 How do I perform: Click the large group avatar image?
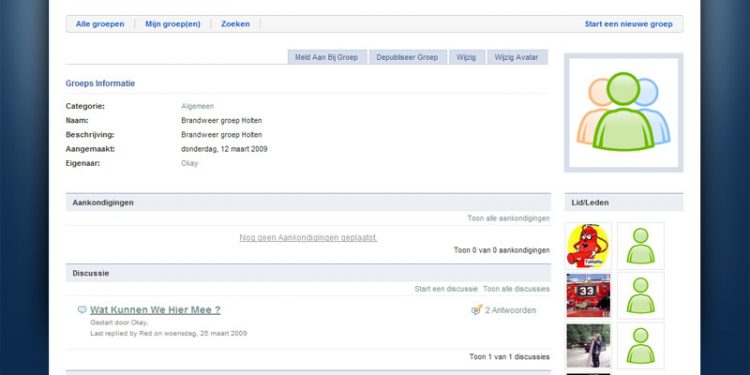click(624, 112)
